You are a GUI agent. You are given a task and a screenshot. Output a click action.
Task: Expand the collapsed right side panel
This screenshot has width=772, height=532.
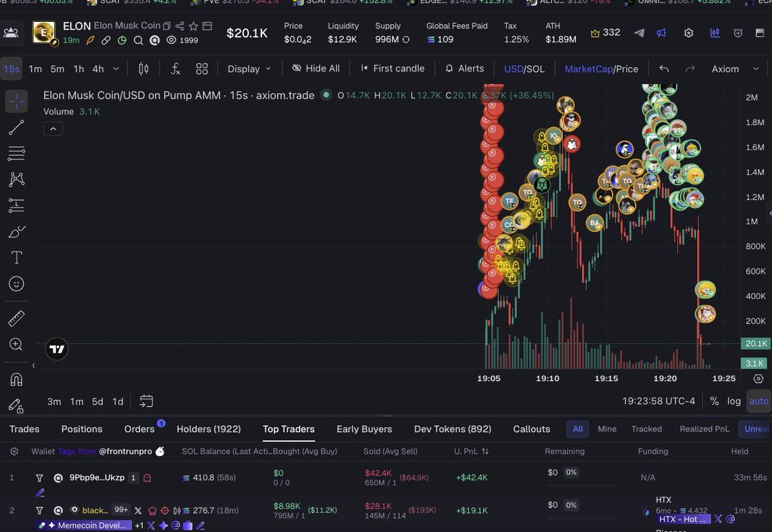coord(769,213)
